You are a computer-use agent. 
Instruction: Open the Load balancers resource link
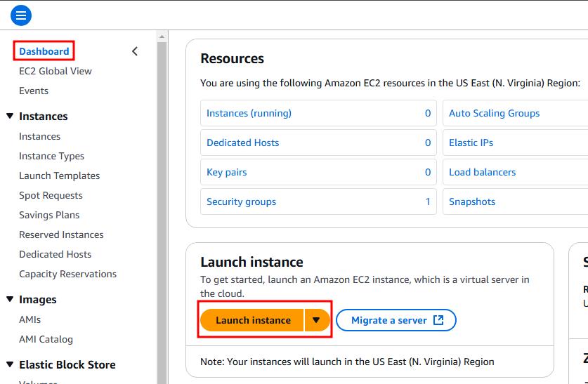[482, 172]
